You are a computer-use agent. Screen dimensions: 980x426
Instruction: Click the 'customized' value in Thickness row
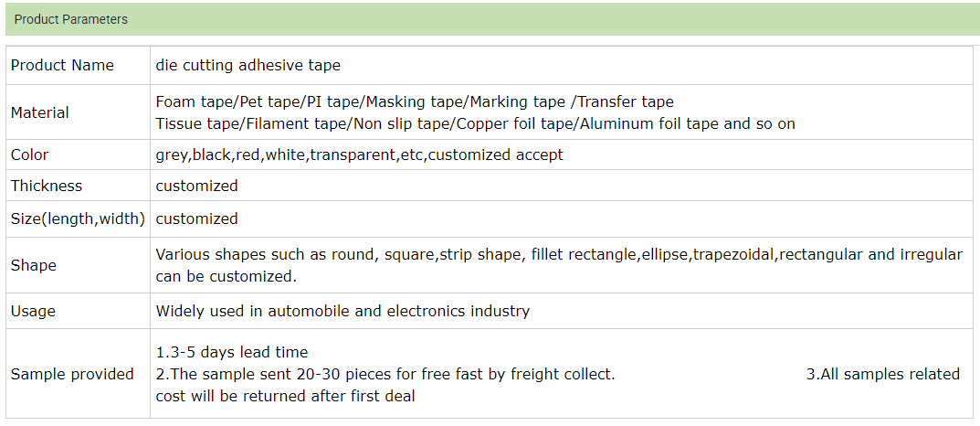(196, 186)
